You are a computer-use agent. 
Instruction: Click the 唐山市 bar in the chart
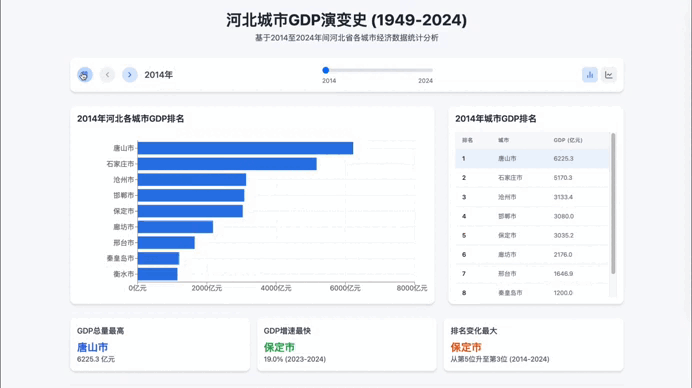click(245, 148)
